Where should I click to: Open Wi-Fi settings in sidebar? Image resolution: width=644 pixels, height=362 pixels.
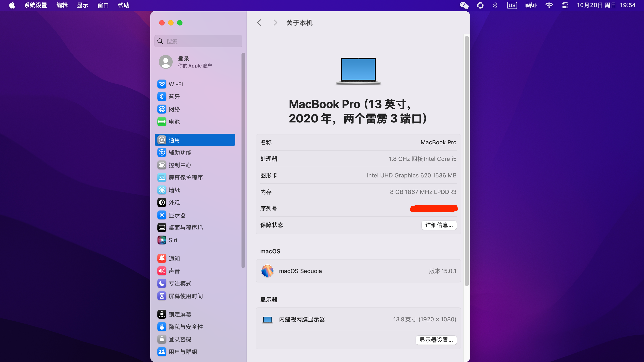tap(176, 84)
